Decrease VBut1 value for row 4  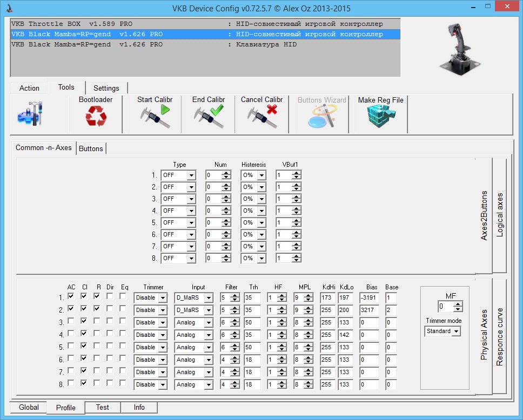point(297,213)
